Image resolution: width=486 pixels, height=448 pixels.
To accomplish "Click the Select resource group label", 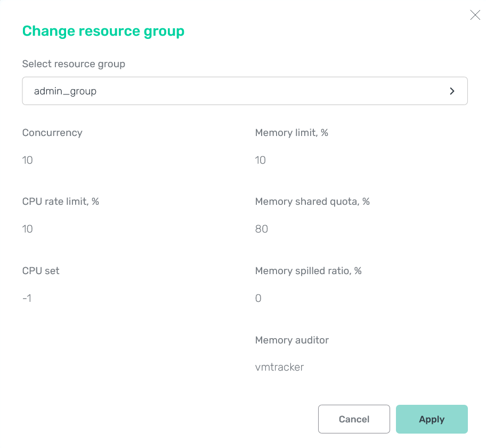I will tap(74, 63).
